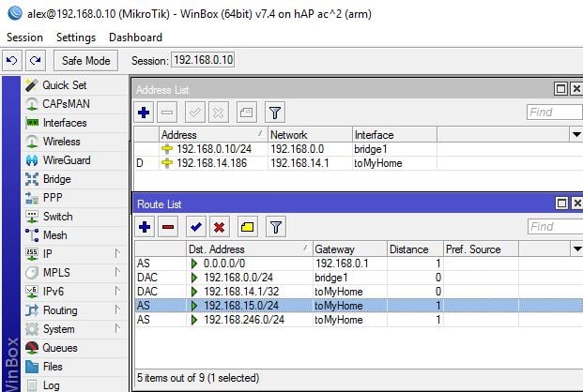Viewport: 583px width, 392px height.
Task: Click Find field in Address List
Action: [x=555, y=113]
